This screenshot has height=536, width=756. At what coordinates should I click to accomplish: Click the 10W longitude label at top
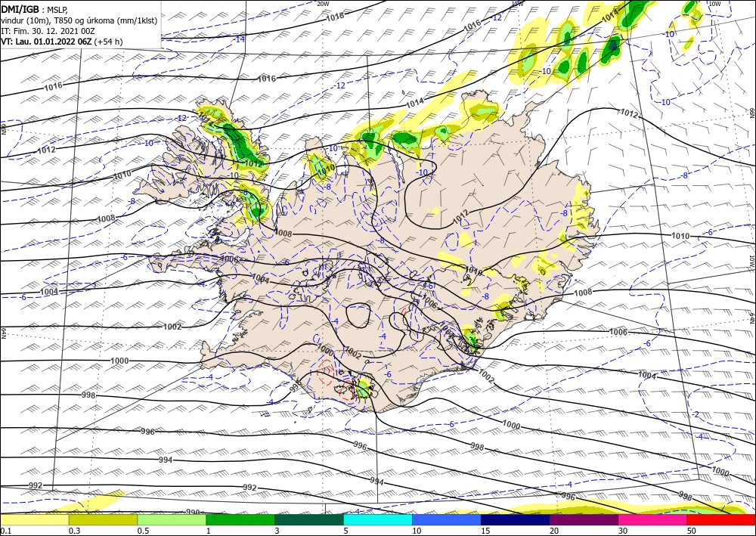(714, 3)
